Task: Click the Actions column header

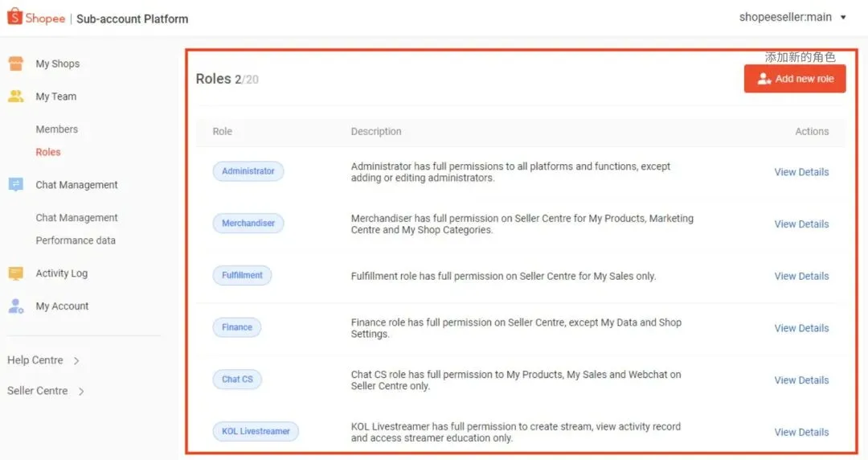Action: pyautogui.click(x=812, y=131)
